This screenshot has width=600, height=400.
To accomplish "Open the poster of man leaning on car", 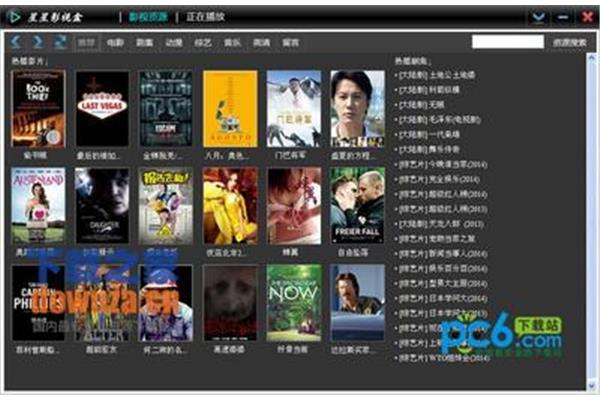I will coord(357,303).
